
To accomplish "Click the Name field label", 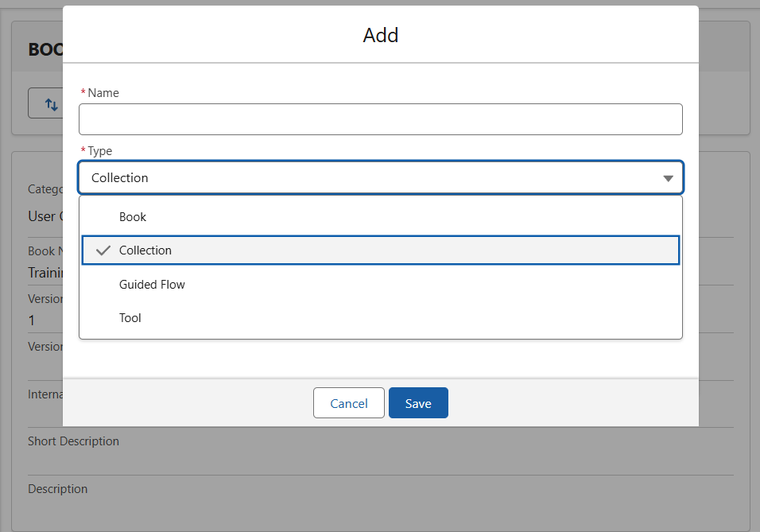I will point(103,93).
